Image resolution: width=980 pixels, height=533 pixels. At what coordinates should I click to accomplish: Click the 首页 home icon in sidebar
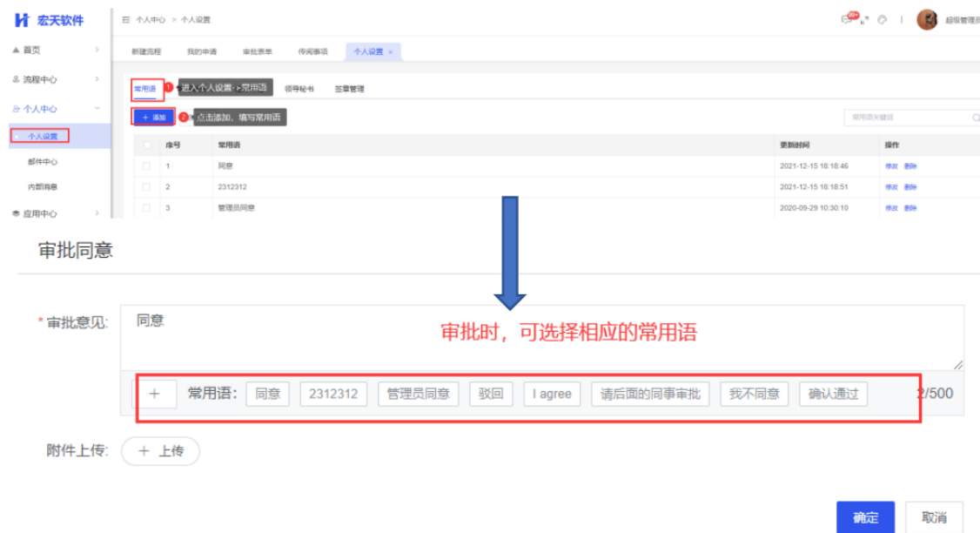click(x=17, y=50)
